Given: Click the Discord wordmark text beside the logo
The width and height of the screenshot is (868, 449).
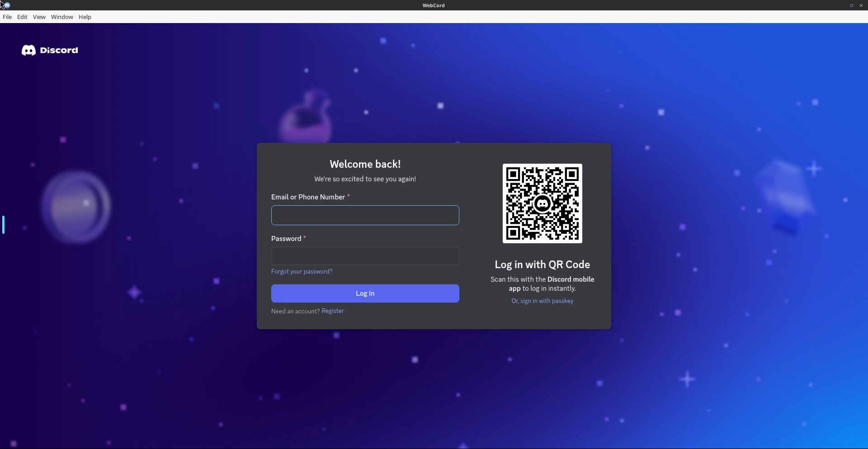Looking at the screenshot, I should click(59, 50).
